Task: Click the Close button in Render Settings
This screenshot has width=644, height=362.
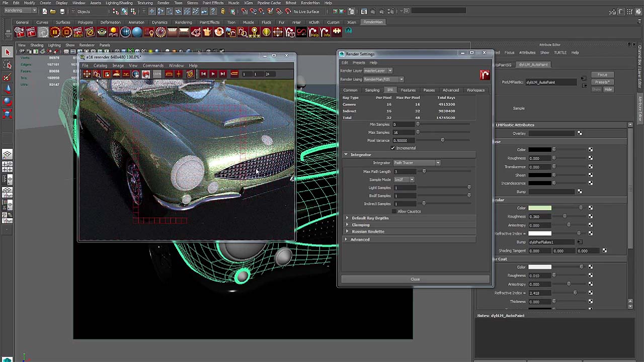Action: (415, 279)
